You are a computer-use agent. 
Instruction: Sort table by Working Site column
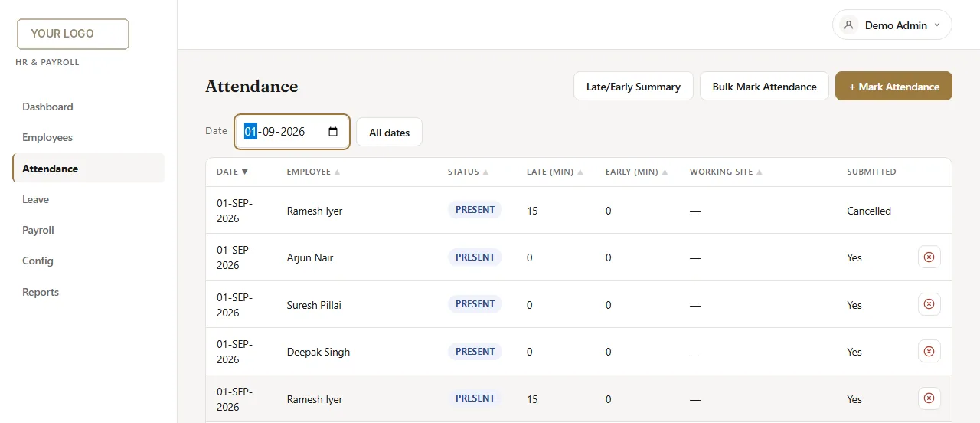726,172
